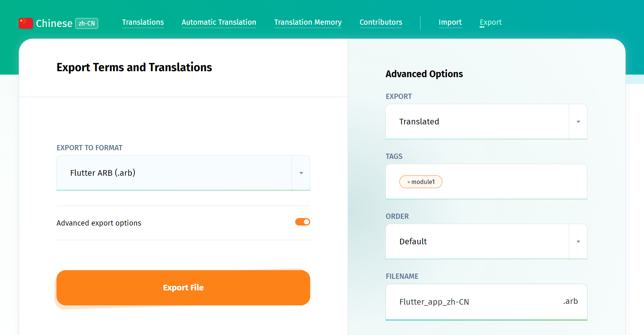Viewport: 644px width, 335px height.
Task: Open the Export to Format dropdown arrow
Action: click(x=301, y=173)
